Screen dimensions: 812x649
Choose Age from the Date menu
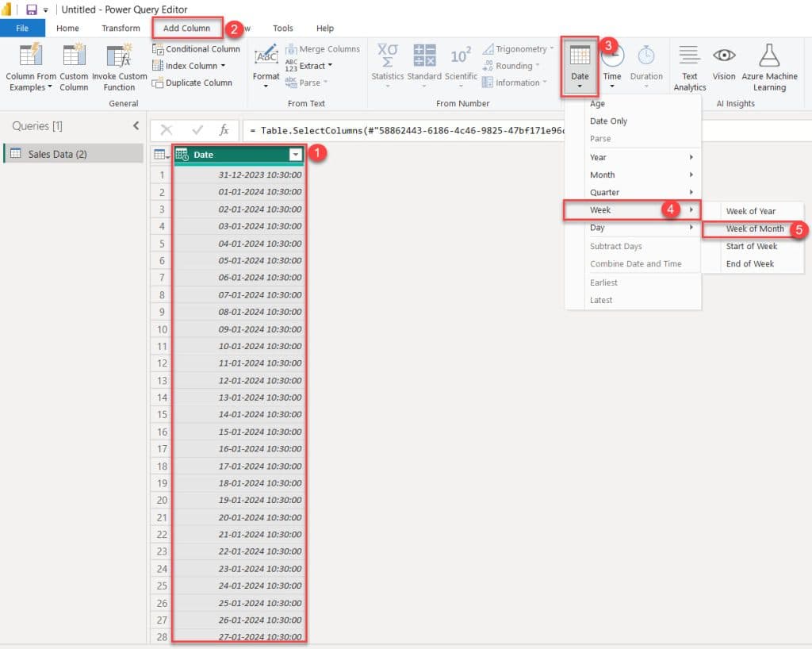597,104
